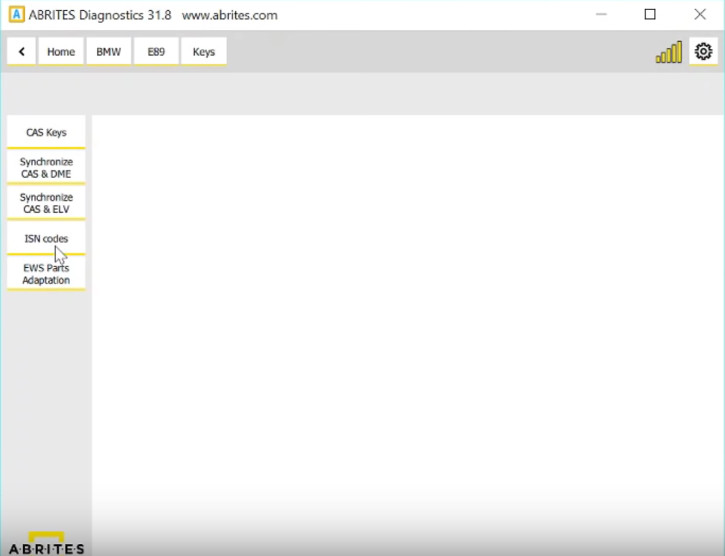Select the BMW breadcrumb

(x=109, y=51)
